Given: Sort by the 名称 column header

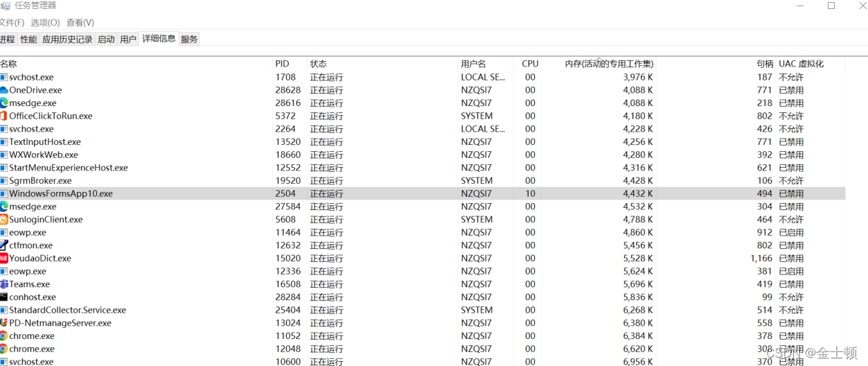Looking at the screenshot, I should point(136,64).
